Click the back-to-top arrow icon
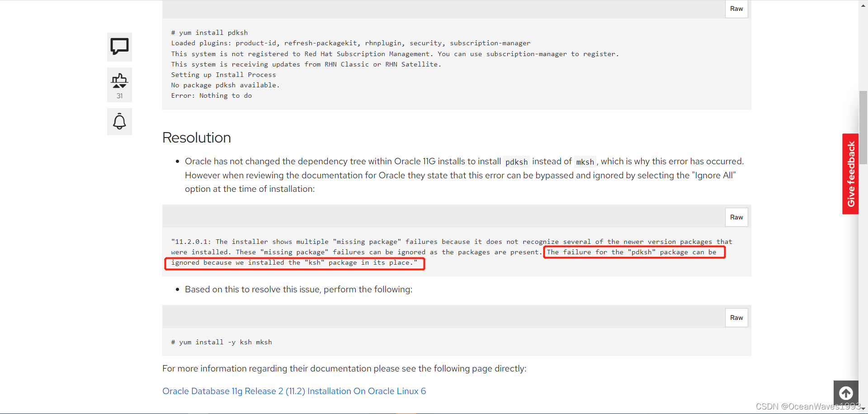 846,393
